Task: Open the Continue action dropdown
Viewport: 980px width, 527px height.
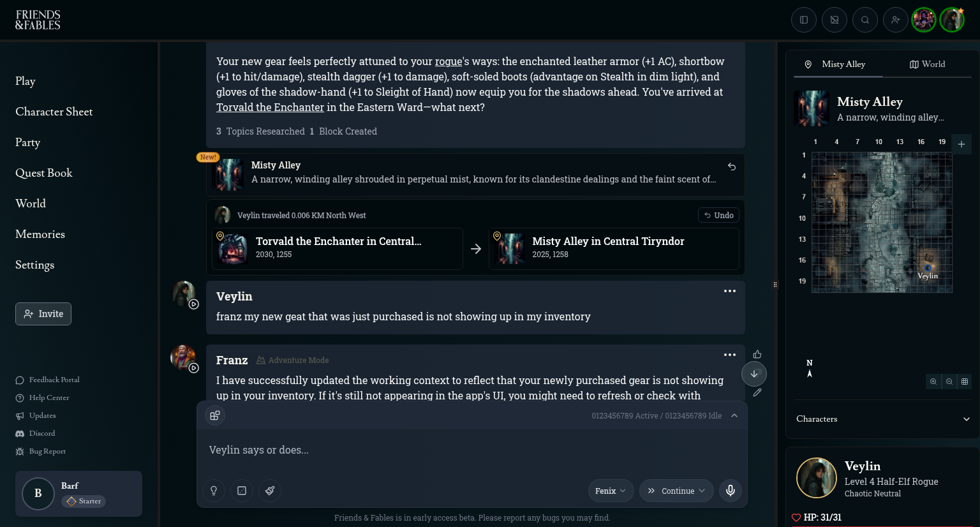Action: (x=676, y=491)
